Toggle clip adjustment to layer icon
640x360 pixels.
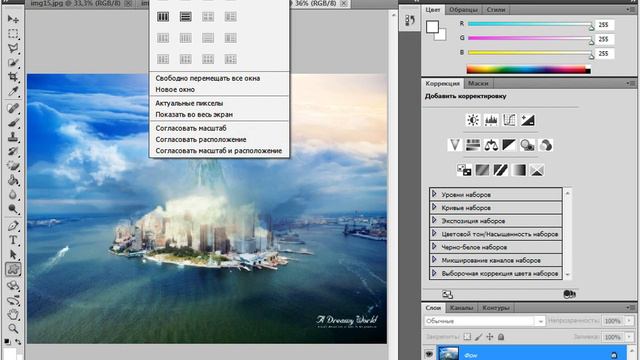point(569,294)
